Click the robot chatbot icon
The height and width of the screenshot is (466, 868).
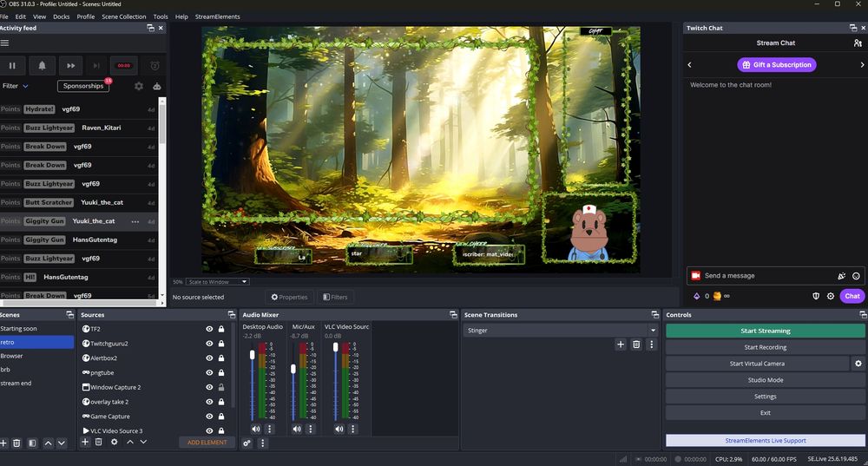156,86
